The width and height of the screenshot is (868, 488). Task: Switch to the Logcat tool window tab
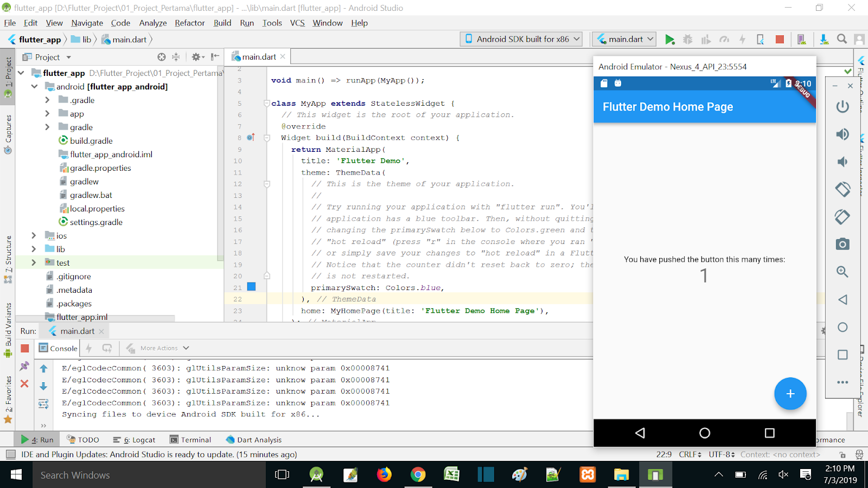[x=134, y=440]
